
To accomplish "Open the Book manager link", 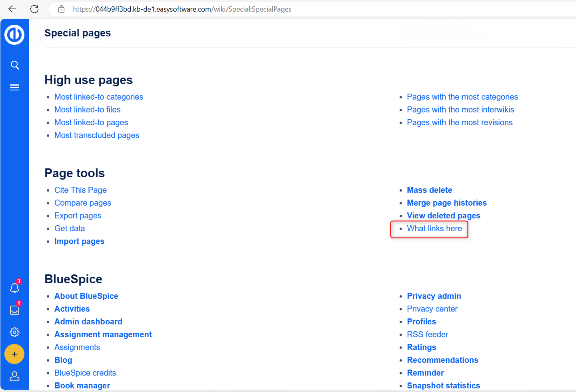I will (82, 386).
